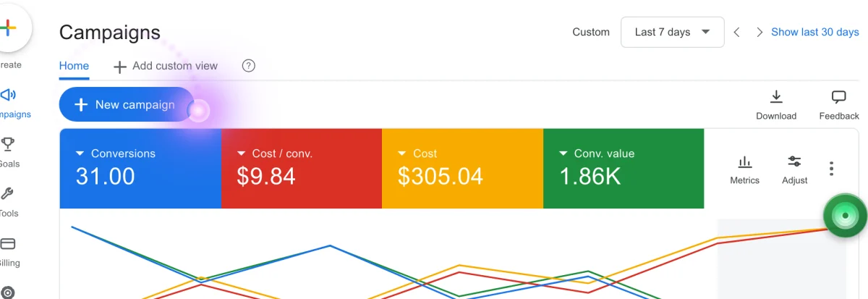Open Campaigns megaphone in sidebar
The height and width of the screenshot is (299, 868).
[9, 96]
